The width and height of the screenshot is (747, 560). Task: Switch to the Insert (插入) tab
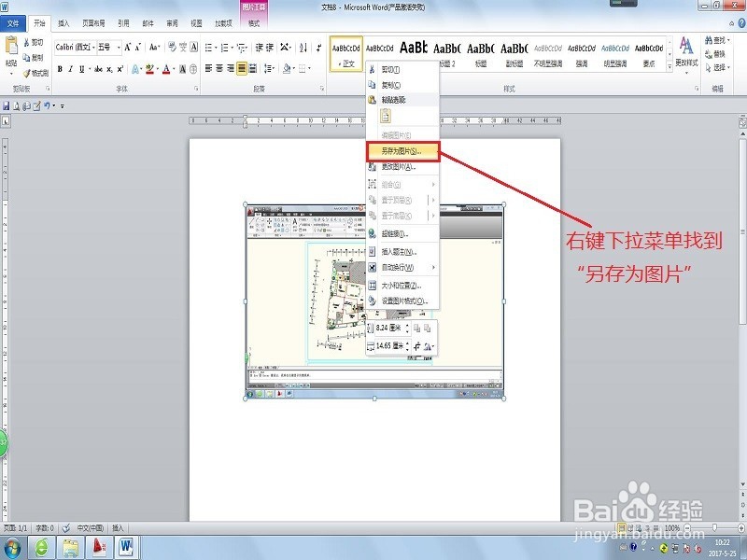coord(63,22)
